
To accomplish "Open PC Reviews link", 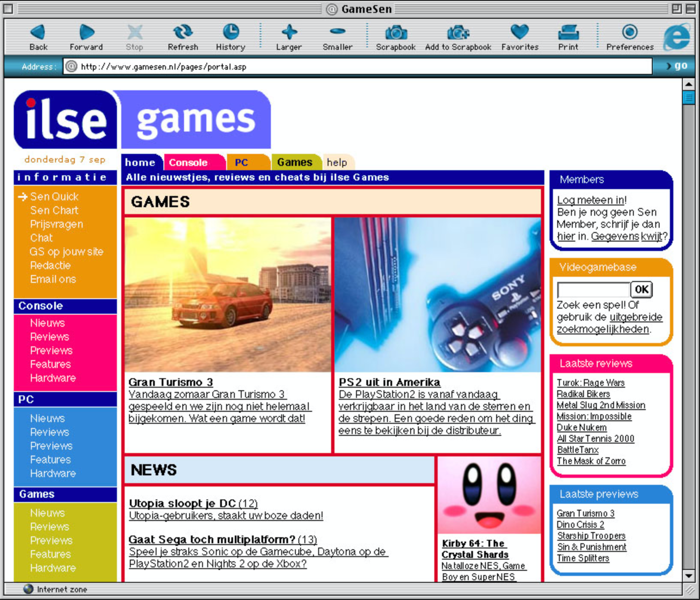I will (49, 432).
